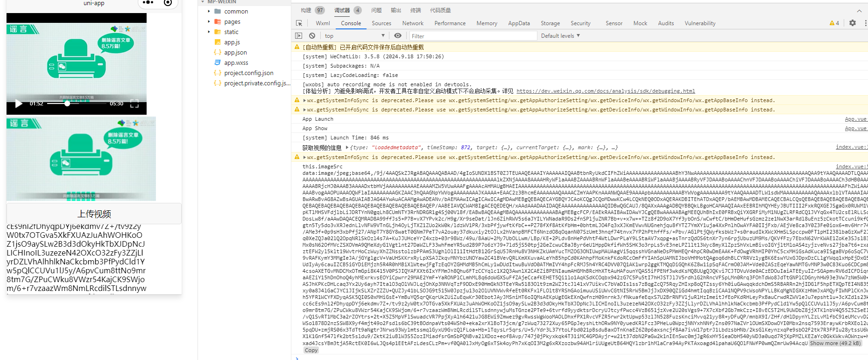Open the Storage tab
868x360 pixels.
pos(550,23)
